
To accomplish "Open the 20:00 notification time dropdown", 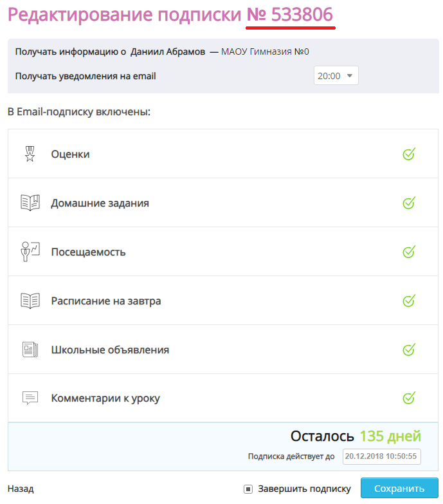I will (336, 75).
